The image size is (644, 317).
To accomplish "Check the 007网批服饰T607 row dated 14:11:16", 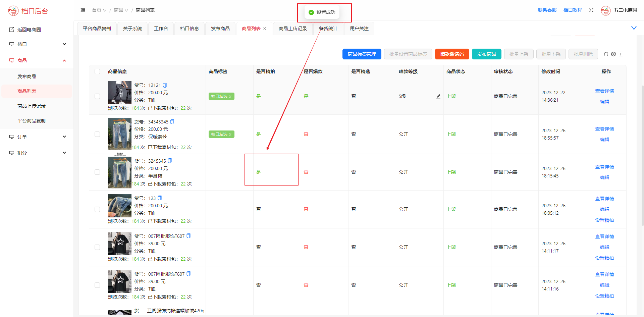I will (97, 285).
